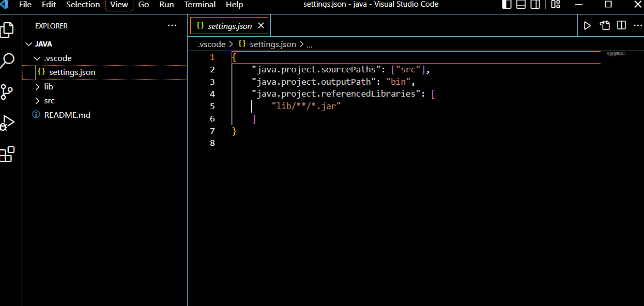Click the minimap code overview
Screen dimensions: 644x306
616,54
